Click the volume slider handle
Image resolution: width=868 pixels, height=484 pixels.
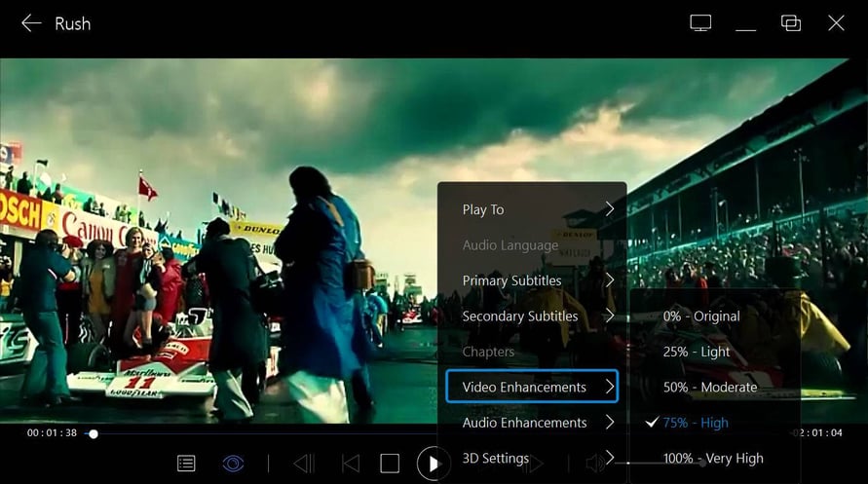pyautogui.click(x=702, y=464)
